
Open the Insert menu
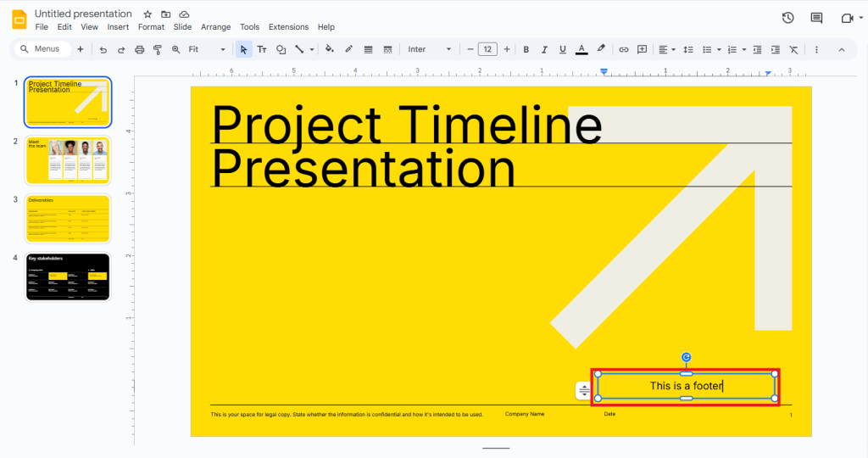[x=118, y=27]
